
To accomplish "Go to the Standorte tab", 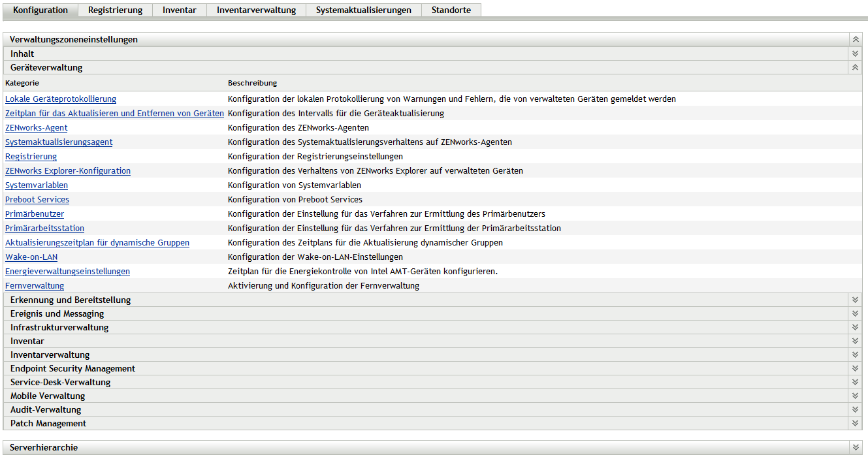I will (x=451, y=10).
